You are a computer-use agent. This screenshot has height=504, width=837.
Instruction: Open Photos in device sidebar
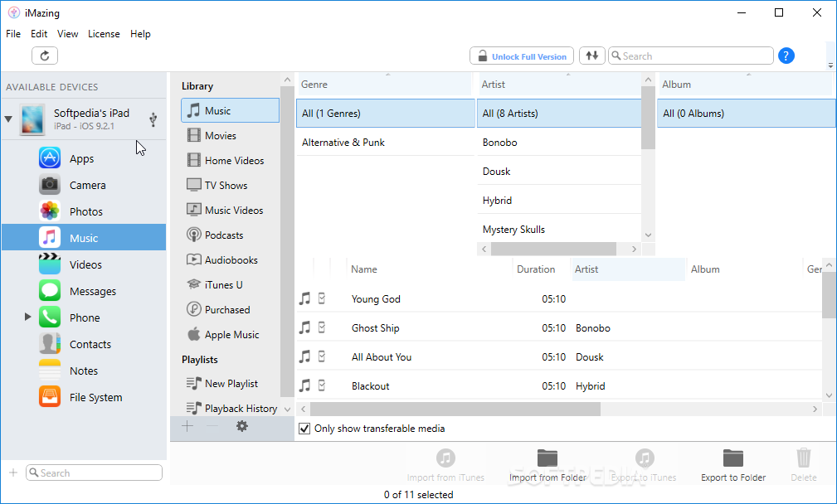(84, 211)
